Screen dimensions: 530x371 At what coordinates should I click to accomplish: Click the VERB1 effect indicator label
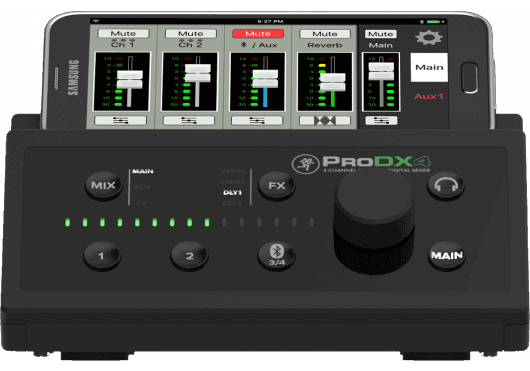(233, 171)
